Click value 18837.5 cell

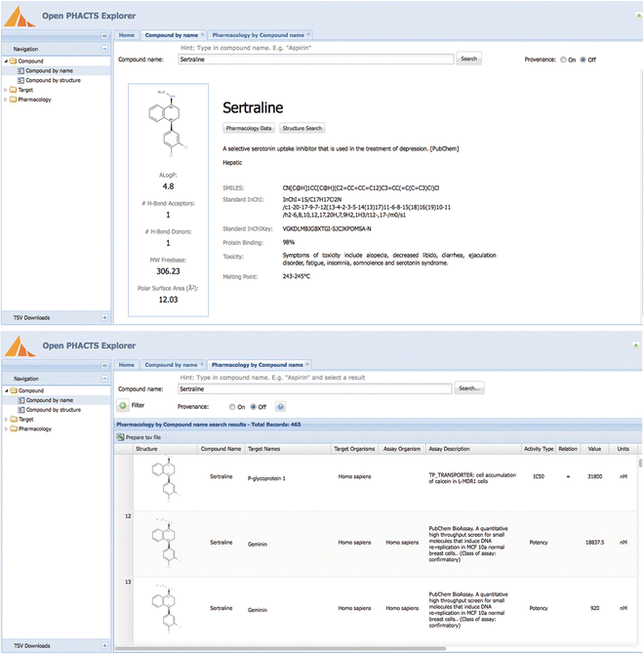click(x=595, y=542)
